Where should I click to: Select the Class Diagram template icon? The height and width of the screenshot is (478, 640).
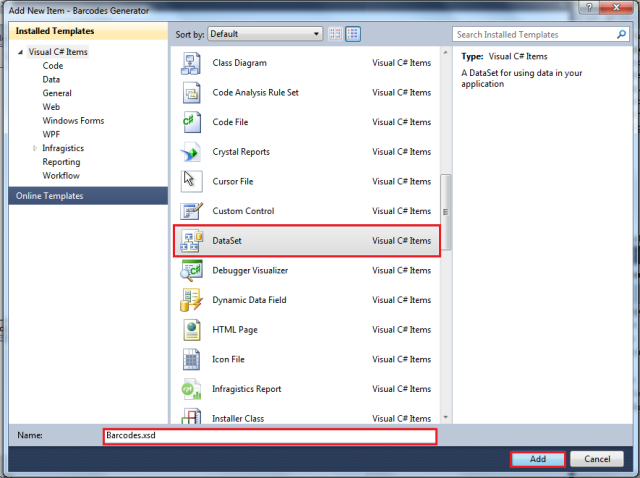point(191,63)
